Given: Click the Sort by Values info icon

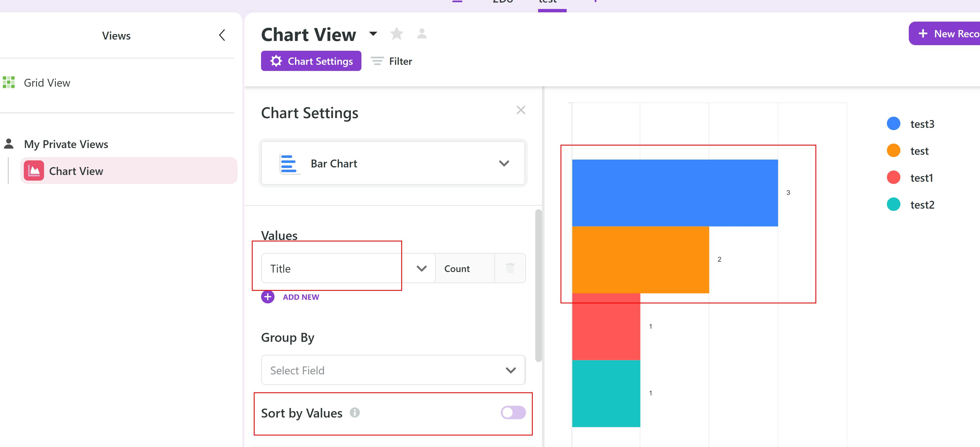Looking at the screenshot, I should (x=354, y=413).
